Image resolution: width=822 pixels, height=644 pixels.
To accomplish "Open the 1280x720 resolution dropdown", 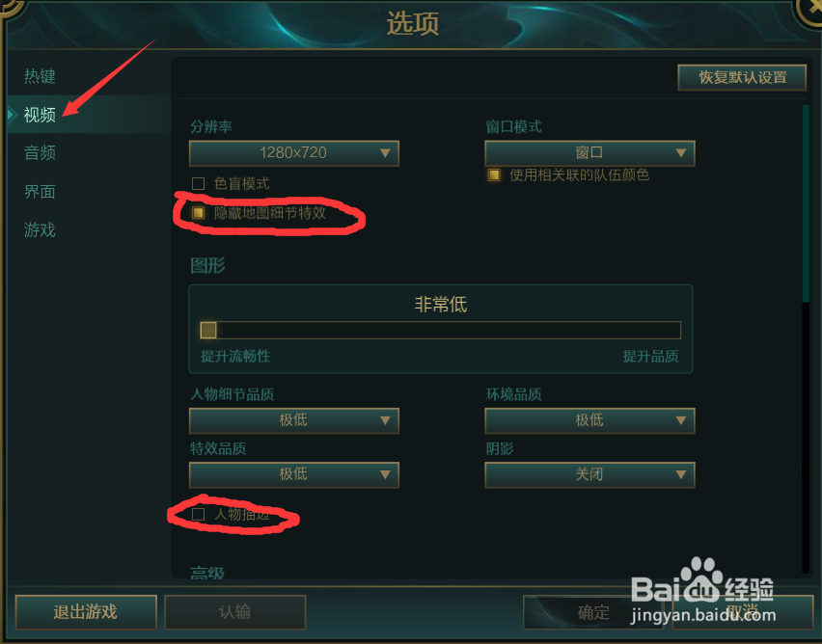I will click(x=294, y=153).
